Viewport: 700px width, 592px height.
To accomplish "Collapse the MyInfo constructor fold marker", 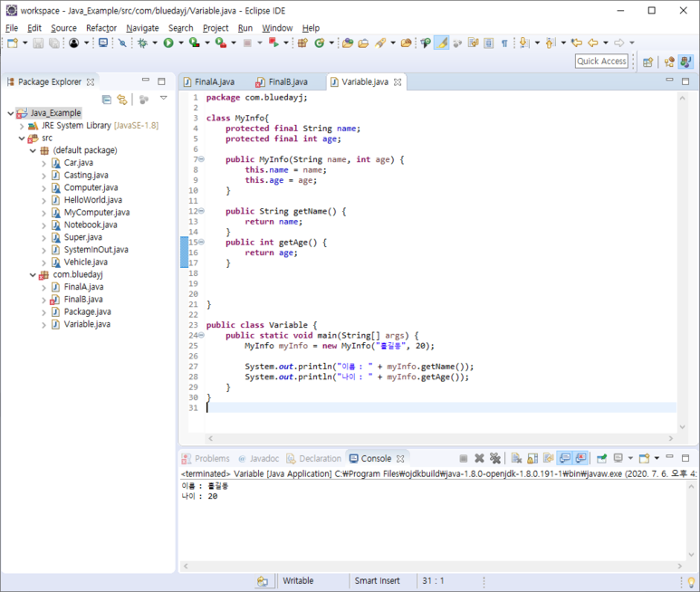I will tap(201, 159).
